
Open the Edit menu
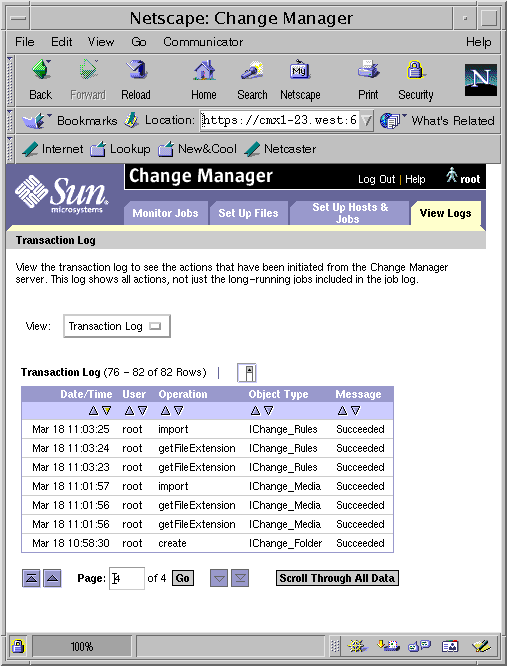tap(62, 42)
